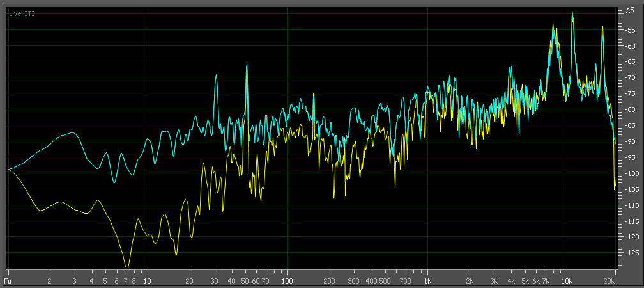Click the Live CTI label
Viewport: 644px width, 288px height.
pos(21,13)
